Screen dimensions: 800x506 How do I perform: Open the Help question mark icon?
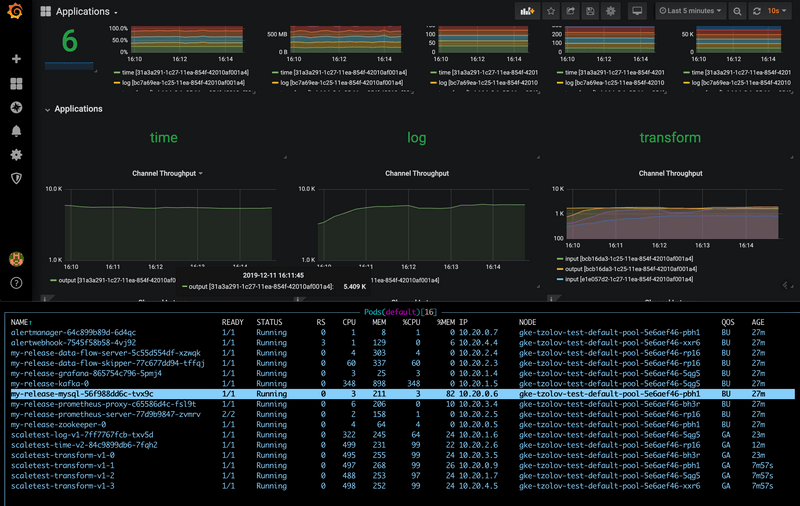pos(16,283)
